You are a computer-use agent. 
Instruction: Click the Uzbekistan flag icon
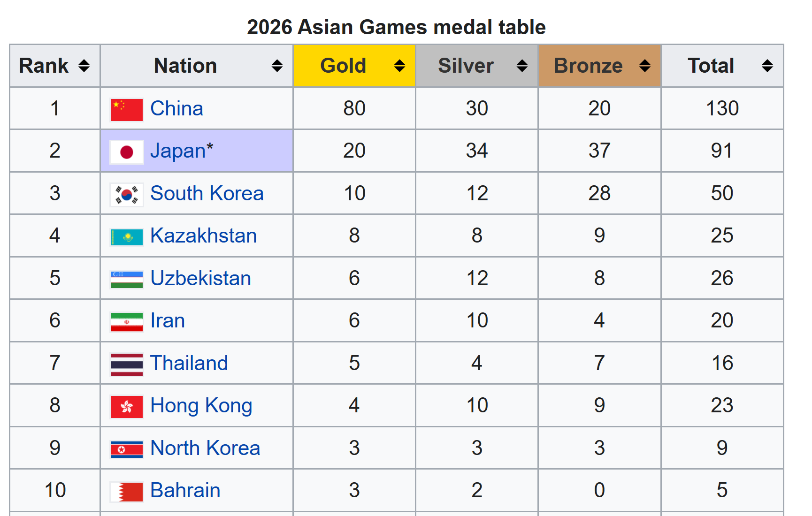pos(126,280)
